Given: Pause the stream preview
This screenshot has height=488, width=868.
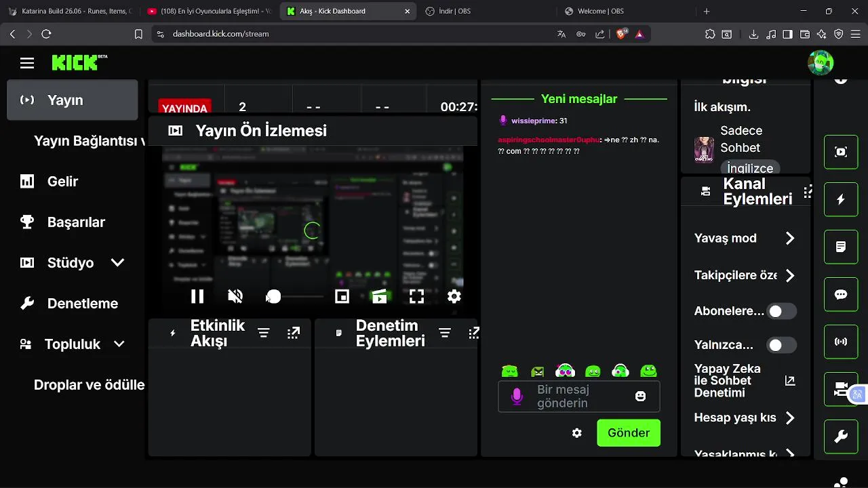Looking at the screenshot, I should 197,296.
